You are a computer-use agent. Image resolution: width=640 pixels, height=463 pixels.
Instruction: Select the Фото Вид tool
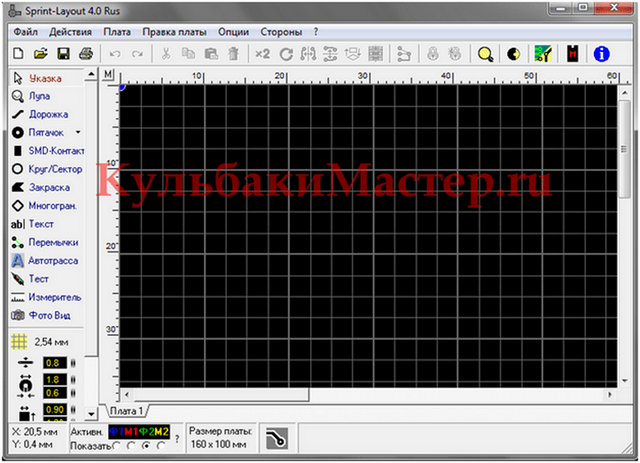point(47,315)
